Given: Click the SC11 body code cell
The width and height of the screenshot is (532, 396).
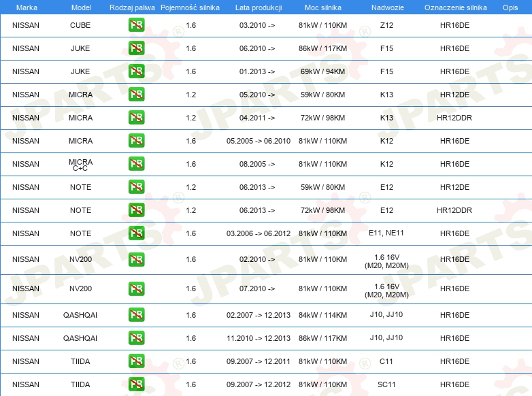Looking at the screenshot, I should [386, 384].
